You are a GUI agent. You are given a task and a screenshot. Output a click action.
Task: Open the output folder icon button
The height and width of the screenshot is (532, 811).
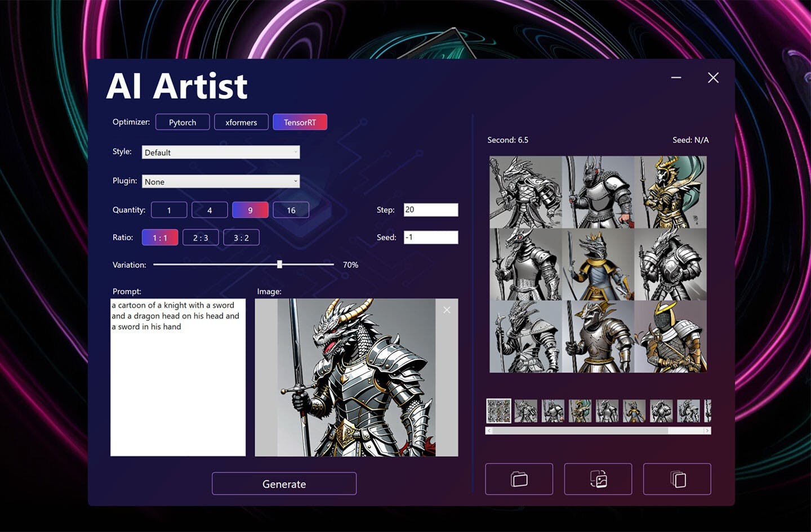pos(519,479)
